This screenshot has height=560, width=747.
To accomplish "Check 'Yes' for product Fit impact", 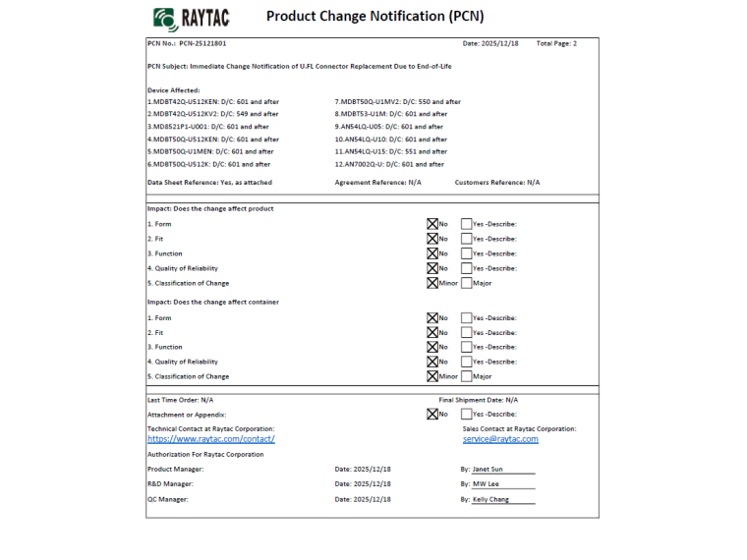I will click(x=466, y=239).
